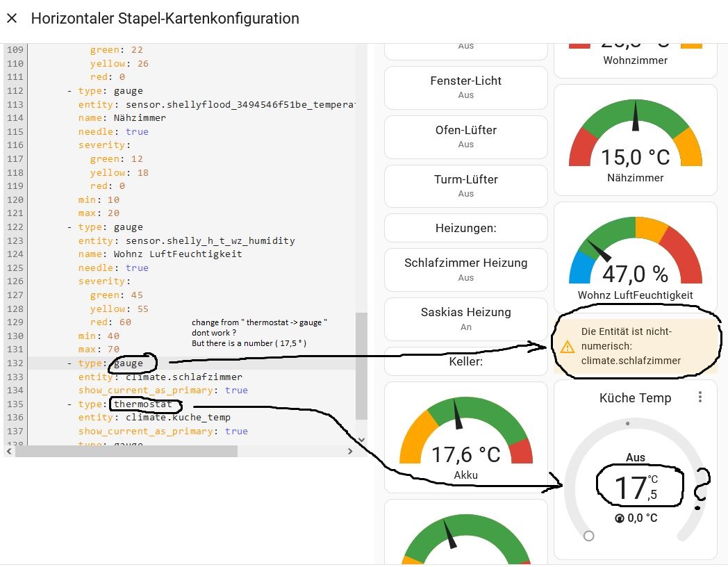Toggle Schlafzimmer Heizung card

465,270
